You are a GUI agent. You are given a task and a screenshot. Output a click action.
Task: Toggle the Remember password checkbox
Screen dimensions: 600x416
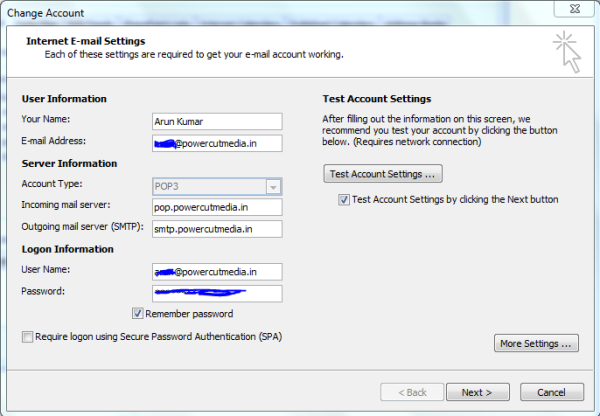pyautogui.click(x=138, y=312)
